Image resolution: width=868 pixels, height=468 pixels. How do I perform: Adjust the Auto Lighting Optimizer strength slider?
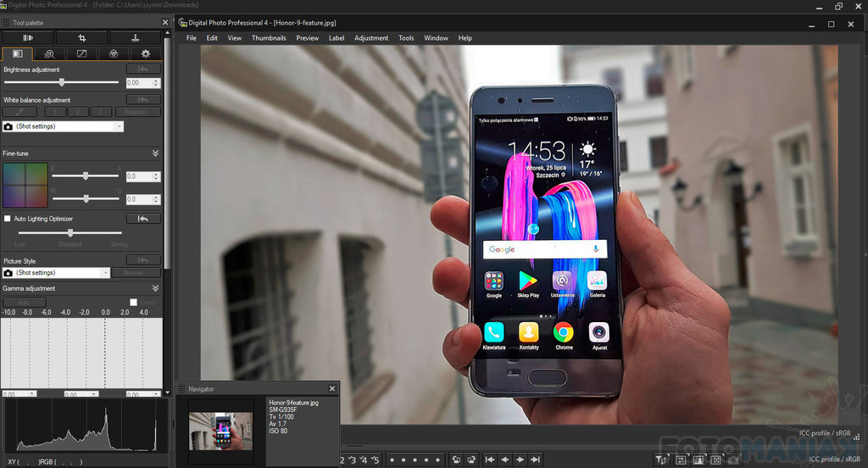(x=70, y=232)
